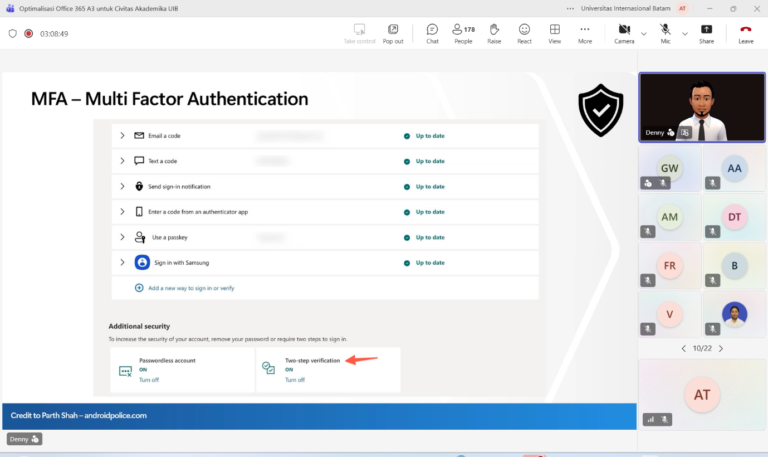Click Add a new way to sign in or verify
Screen dimensions: 768x457
coord(191,288)
